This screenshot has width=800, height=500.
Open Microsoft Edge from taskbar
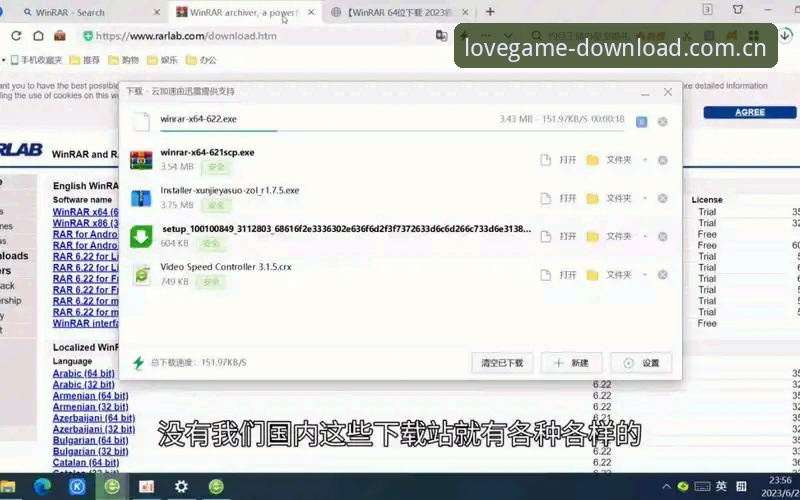pyautogui.click(x=42, y=486)
